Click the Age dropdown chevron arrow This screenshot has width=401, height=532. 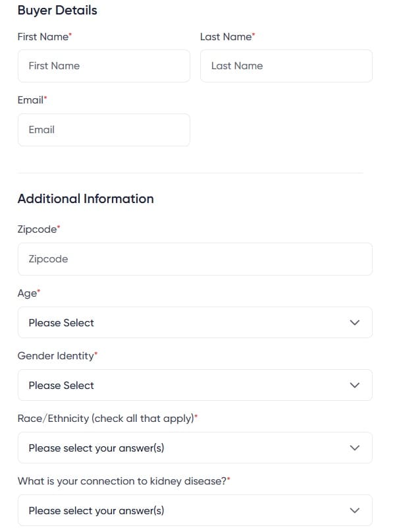point(355,323)
